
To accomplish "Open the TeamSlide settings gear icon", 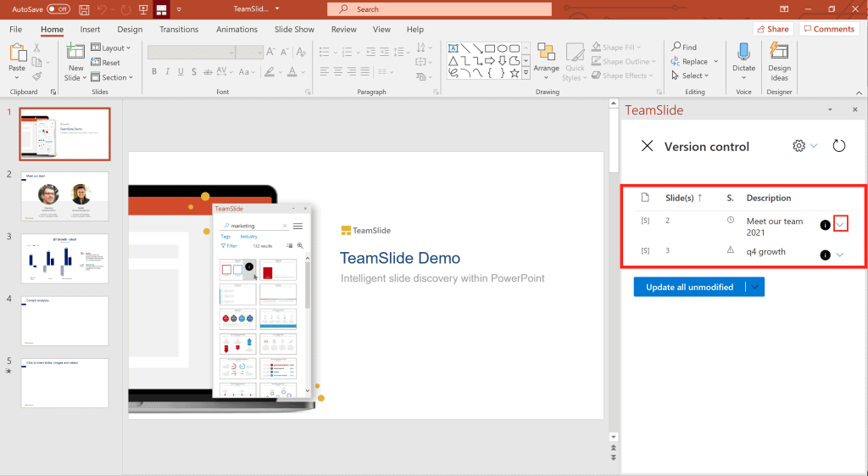I will pos(798,146).
